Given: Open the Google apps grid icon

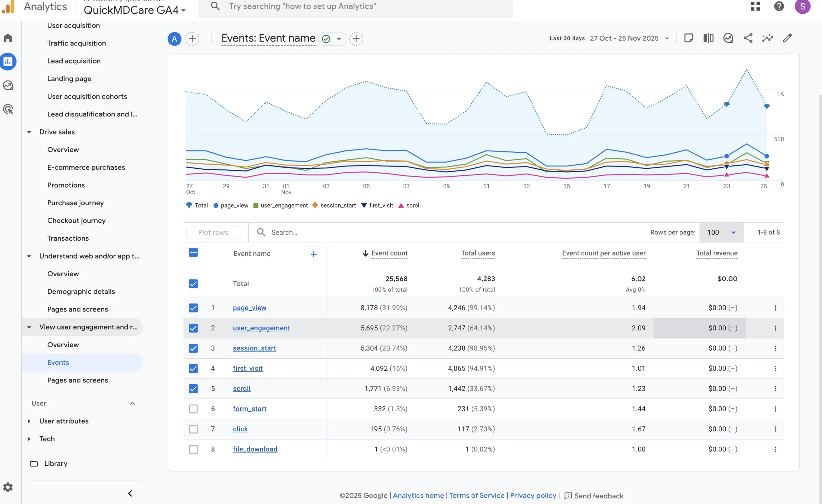Looking at the screenshot, I should [x=756, y=6].
